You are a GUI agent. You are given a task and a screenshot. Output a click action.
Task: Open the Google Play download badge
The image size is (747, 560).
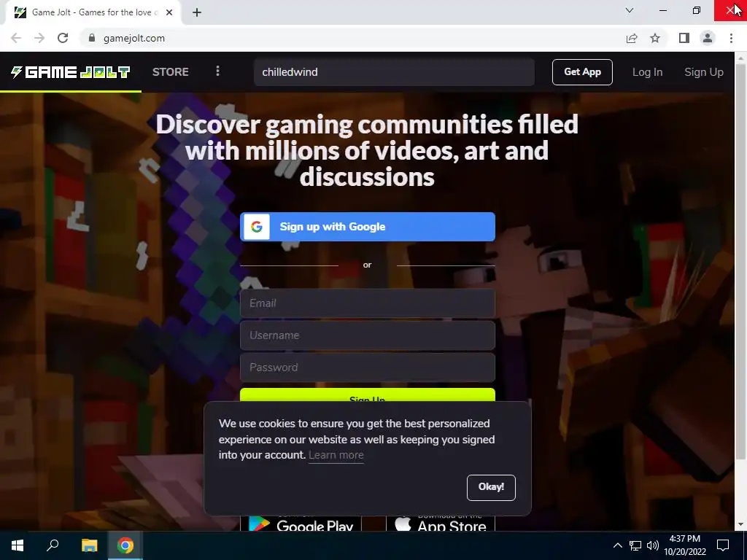[301, 524]
